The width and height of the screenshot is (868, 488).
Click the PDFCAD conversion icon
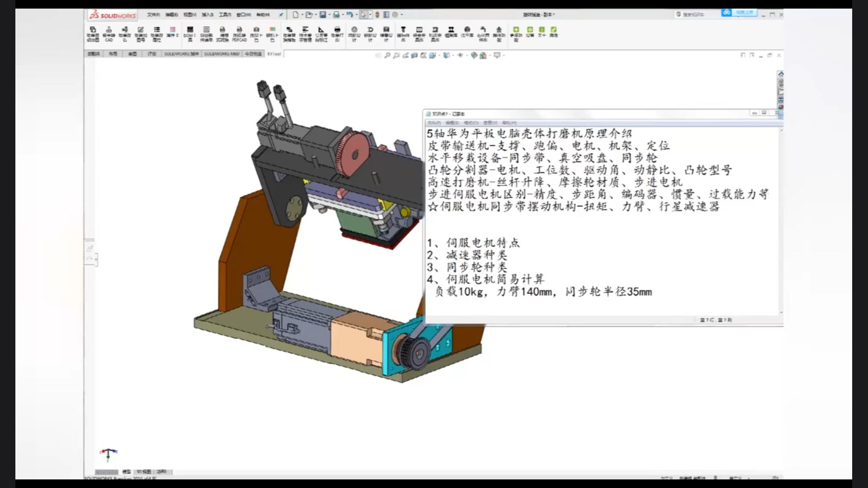(240, 34)
